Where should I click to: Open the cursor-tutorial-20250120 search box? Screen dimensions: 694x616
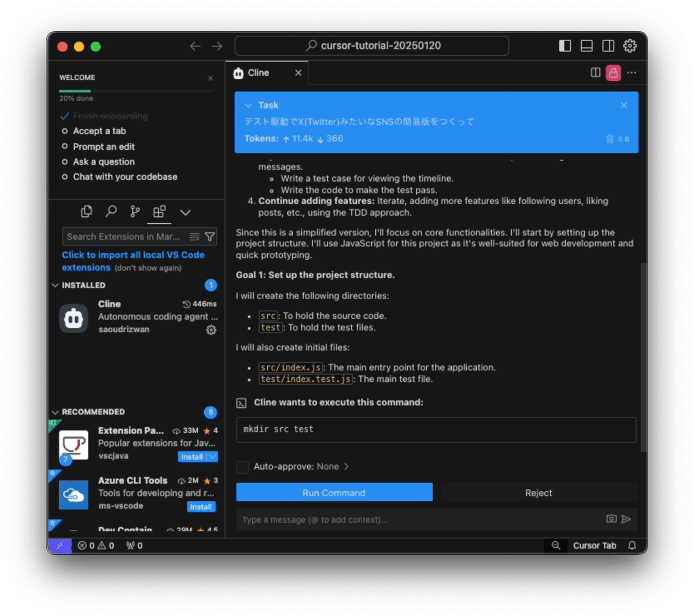372,46
